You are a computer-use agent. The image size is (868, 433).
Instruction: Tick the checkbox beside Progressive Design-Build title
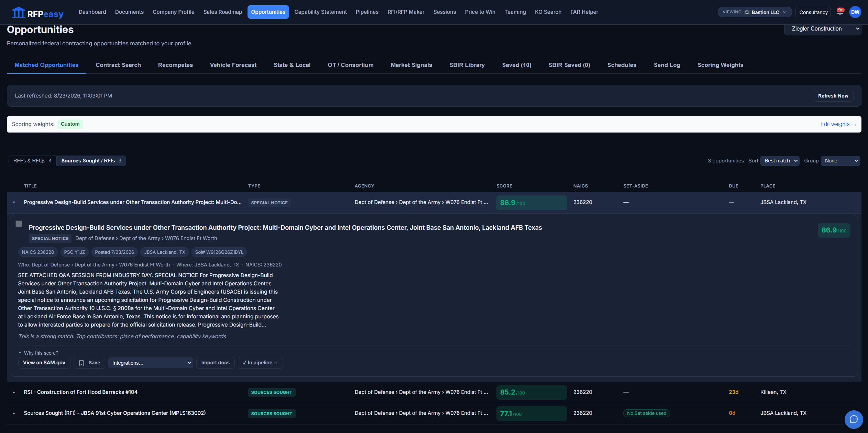click(19, 224)
